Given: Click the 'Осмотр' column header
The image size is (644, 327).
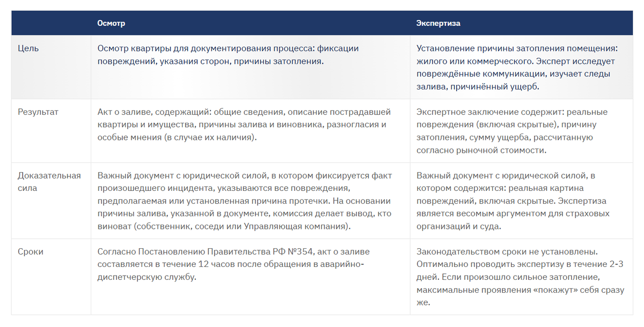Looking at the screenshot, I should coord(111,24).
